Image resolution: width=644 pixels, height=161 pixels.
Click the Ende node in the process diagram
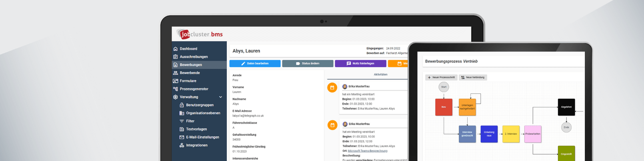click(566, 127)
